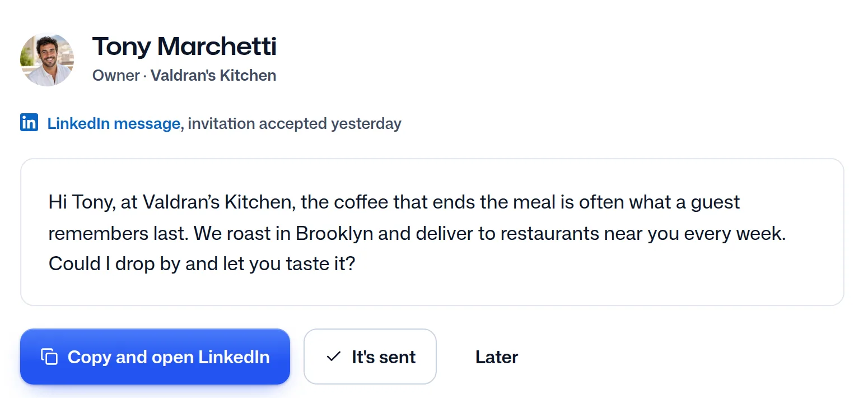Mark the message with It's sent
Viewport: 868px width, 398px height.
coord(370,357)
